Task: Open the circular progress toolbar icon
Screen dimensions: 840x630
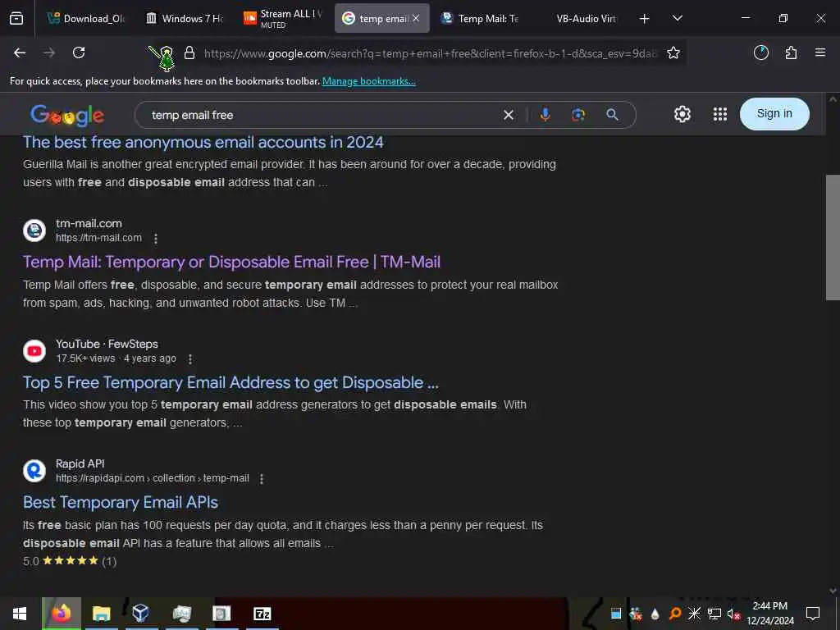Action: coord(761,52)
